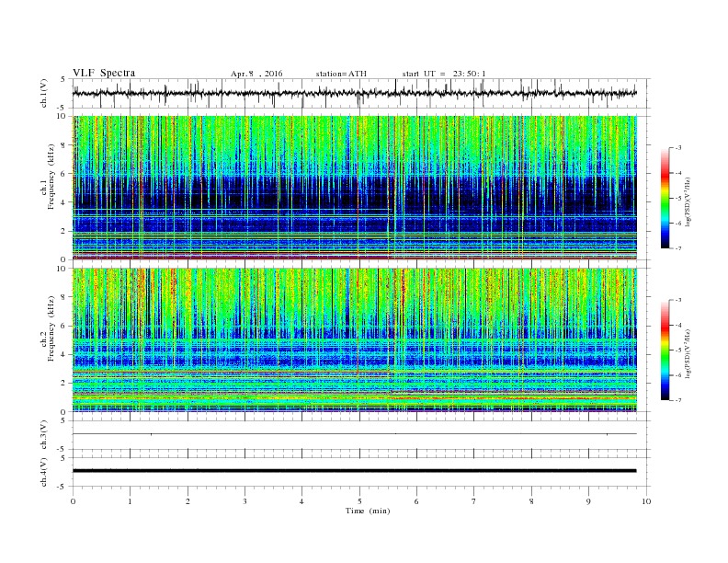The image size is (728, 563).
Task: Click the ch.3 flat voltage trace
Action: (x=354, y=434)
